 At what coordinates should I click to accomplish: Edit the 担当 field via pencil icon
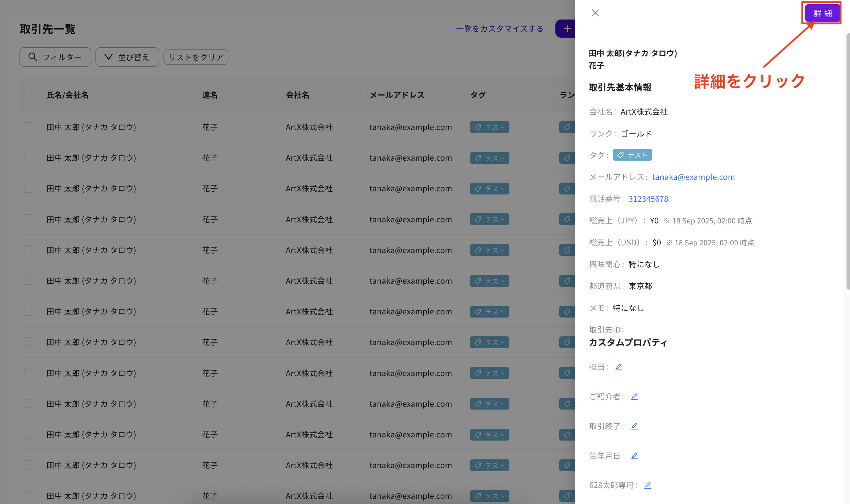[619, 367]
